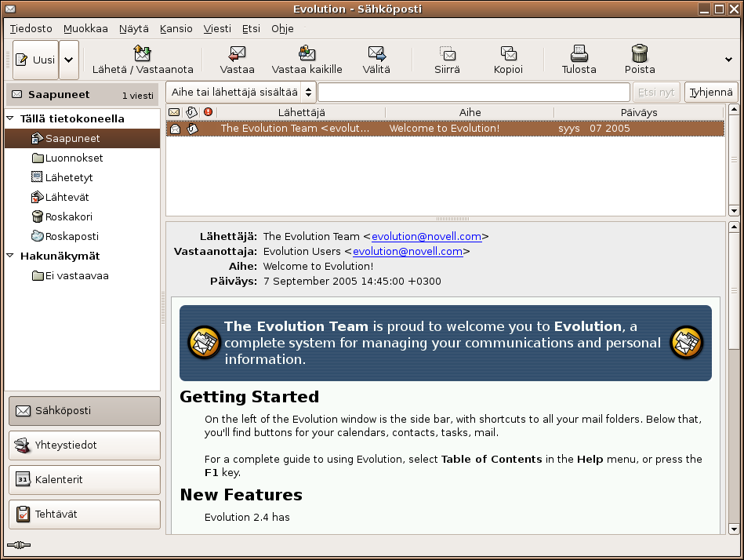Viewport: 744px width, 560px height.
Task: Click the Kopioi copy icon
Action: pos(508,53)
